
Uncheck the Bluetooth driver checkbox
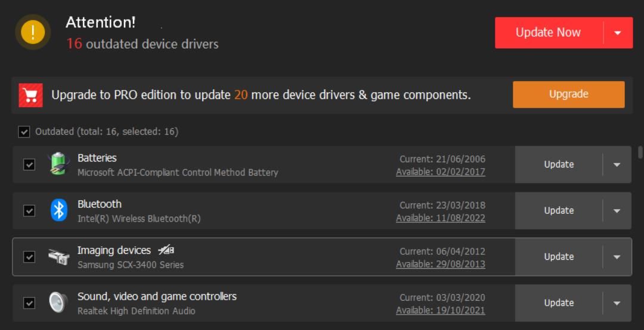pos(29,210)
